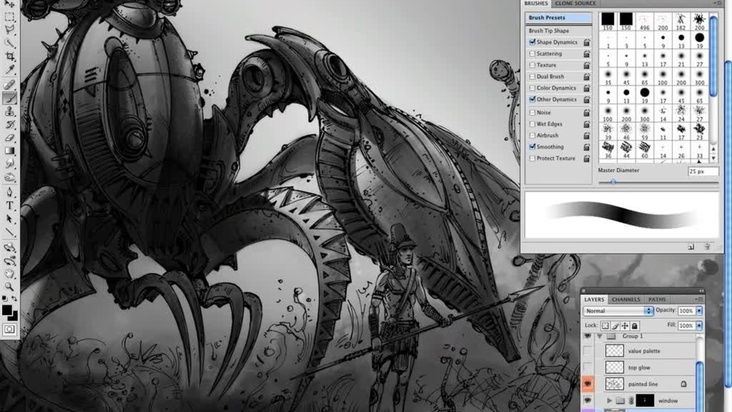Hide the window group layer

pyautogui.click(x=588, y=400)
